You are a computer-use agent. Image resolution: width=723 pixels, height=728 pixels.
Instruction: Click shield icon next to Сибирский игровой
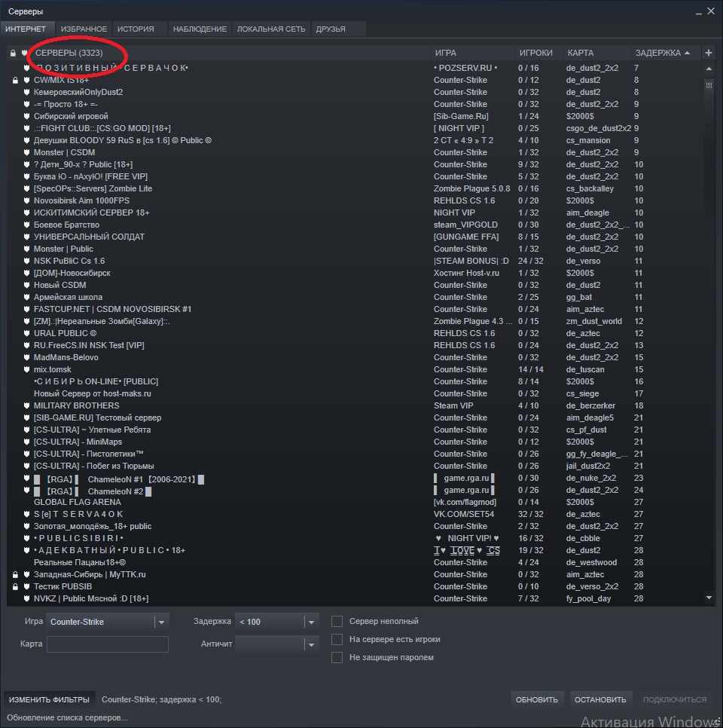(26, 116)
